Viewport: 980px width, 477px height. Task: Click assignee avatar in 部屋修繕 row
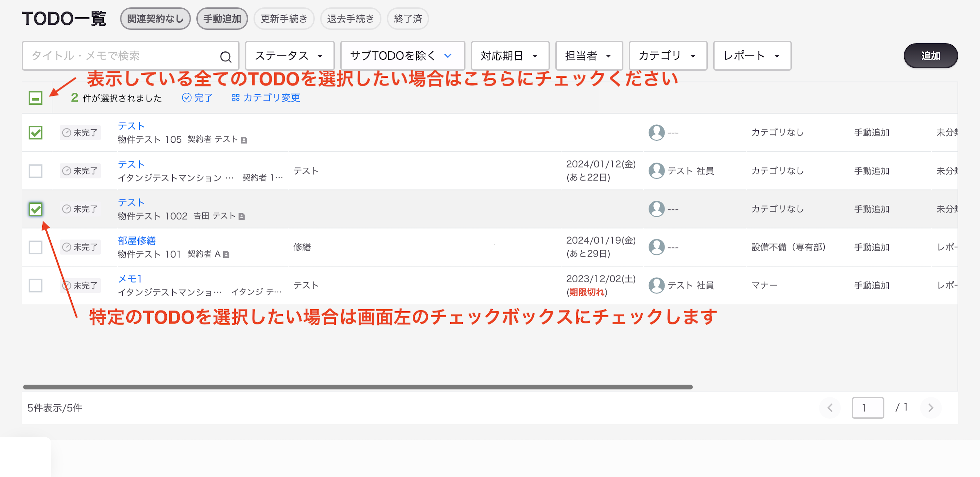click(656, 247)
